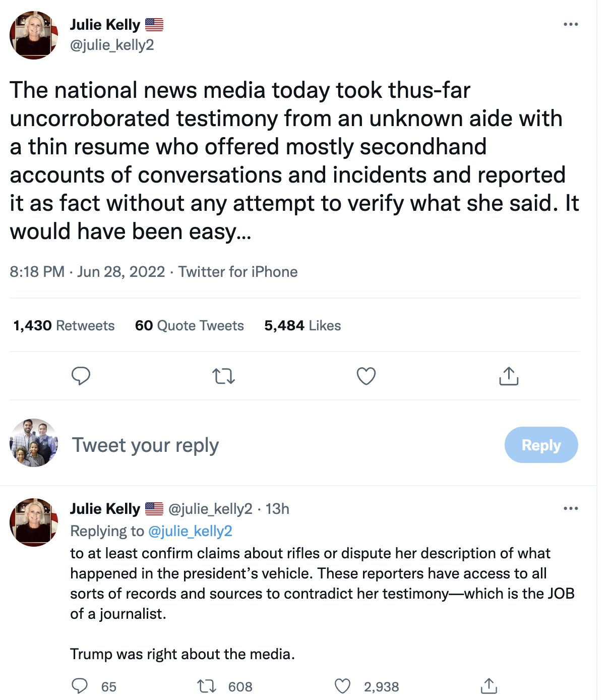Open more options menu on reply tweet
The height and width of the screenshot is (700, 612).
pos(571,508)
